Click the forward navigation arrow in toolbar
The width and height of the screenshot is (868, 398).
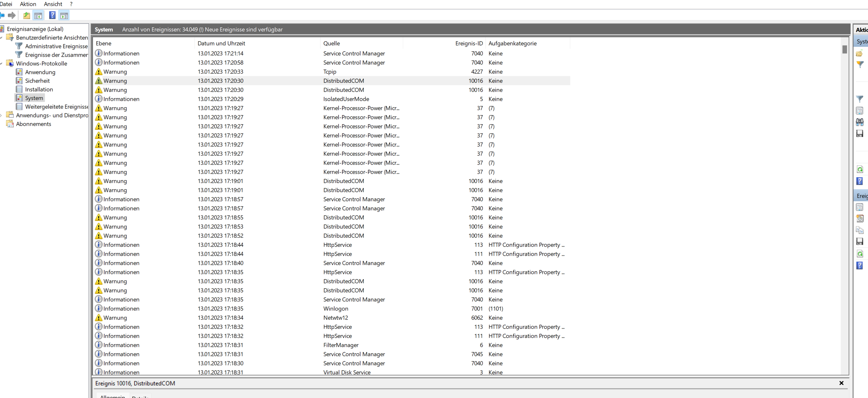click(12, 16)
